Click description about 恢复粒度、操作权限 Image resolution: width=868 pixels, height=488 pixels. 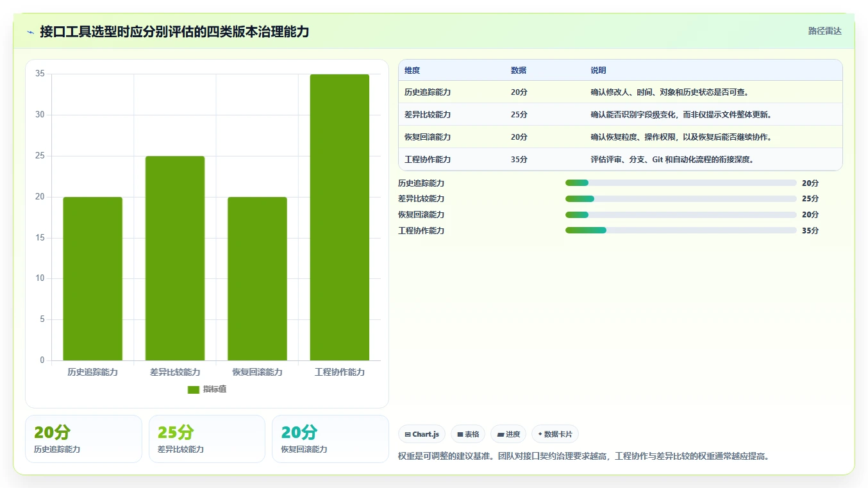click(x=683, y=137)
